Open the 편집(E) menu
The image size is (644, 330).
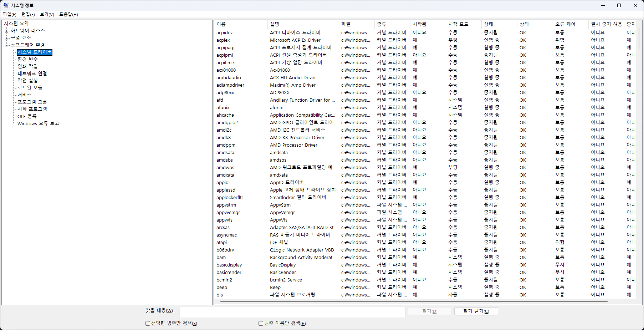pos(28,14)
